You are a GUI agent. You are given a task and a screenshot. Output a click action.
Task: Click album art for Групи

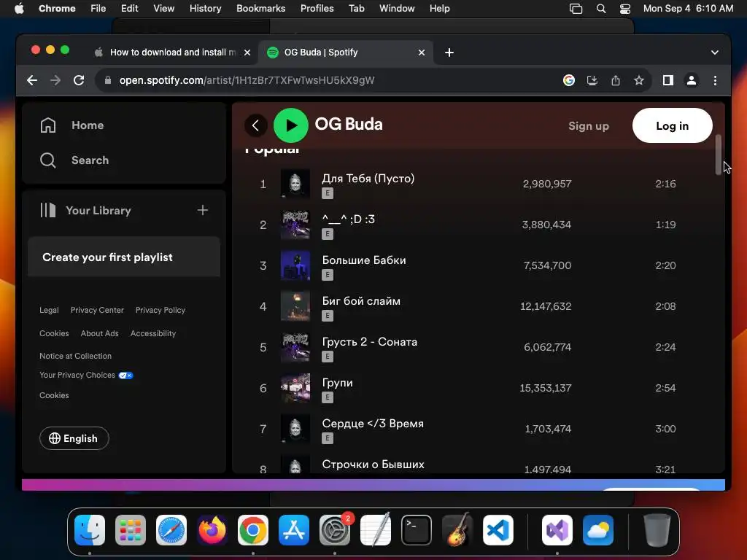295,388
